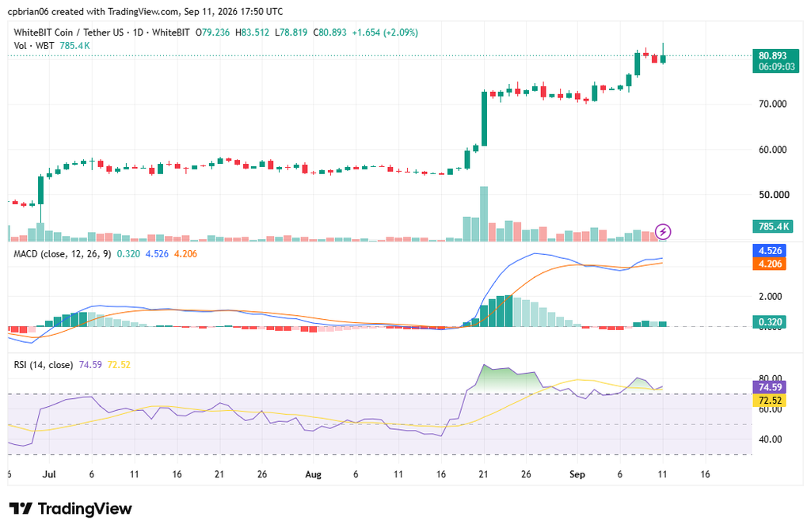The width and height of the screenshot is (811, 532).
Task: Click the 70.000 price axis label
Action: pos(773,104)
